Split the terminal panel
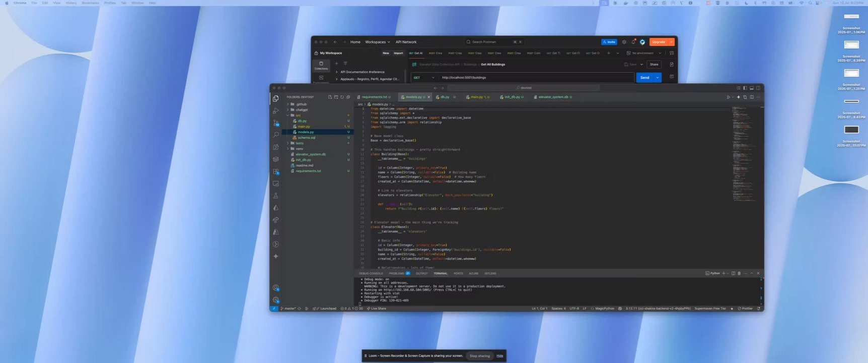The width and height of the screenshot is (868, 363). pyautogui.click(x=733, y=273)
